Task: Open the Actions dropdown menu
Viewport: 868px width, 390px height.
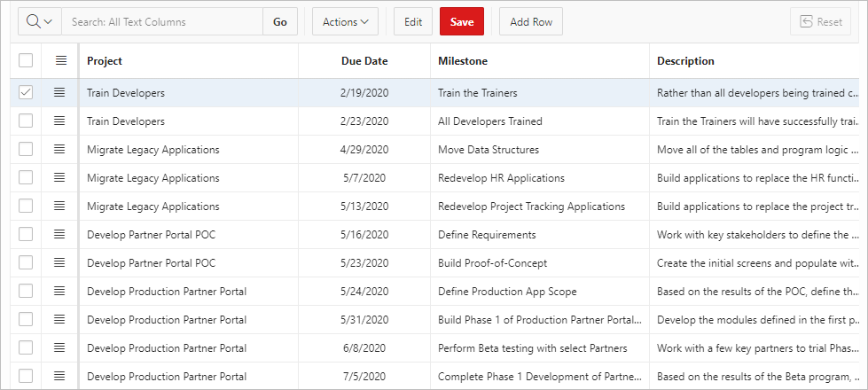Action: tap(346, 21)
